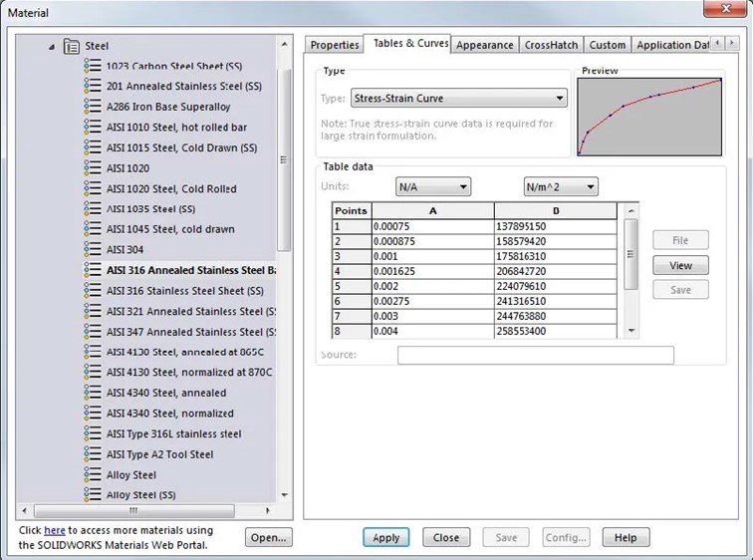Click the icon beside 1023 Carbon Steel Sheet
Viewport: 753px width, 560px height.
tap(92, 66)
